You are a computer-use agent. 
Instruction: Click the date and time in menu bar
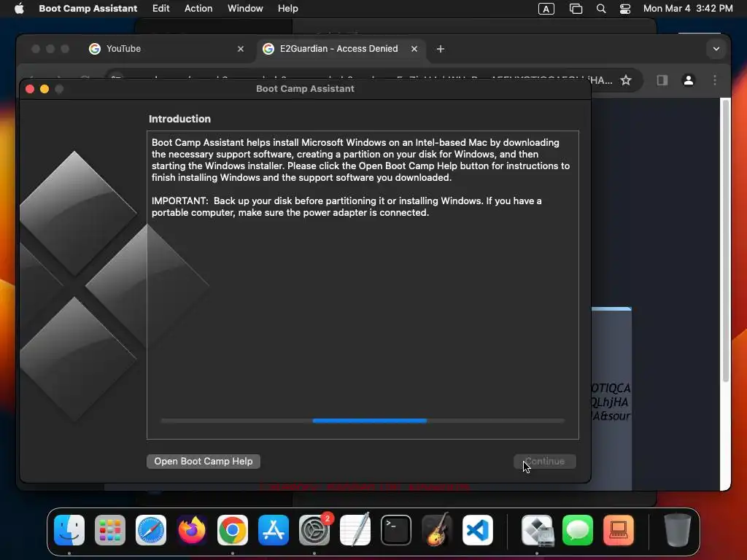click(x=687, y=8)
